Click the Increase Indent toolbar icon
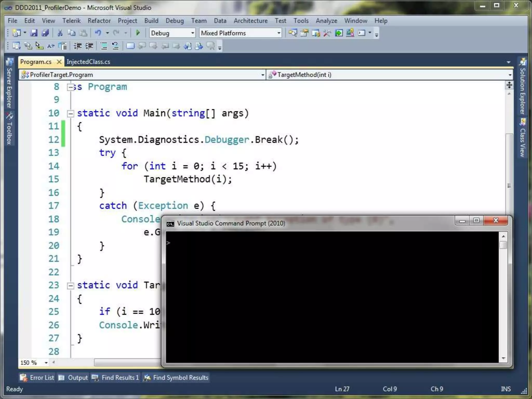532x399 pixels. pos(89,46)
